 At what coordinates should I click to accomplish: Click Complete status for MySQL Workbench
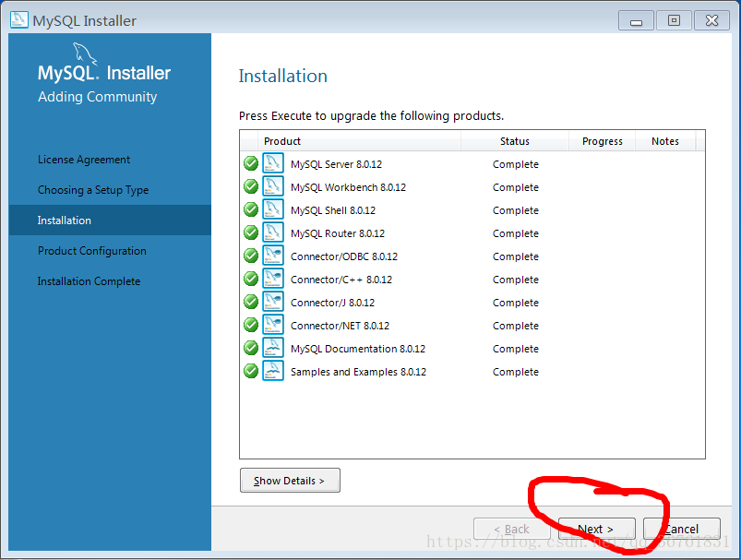click(516, 187)
